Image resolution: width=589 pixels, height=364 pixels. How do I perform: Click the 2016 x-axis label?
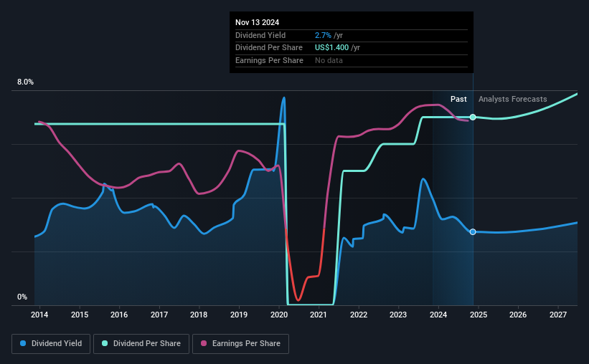coord(119,315)
